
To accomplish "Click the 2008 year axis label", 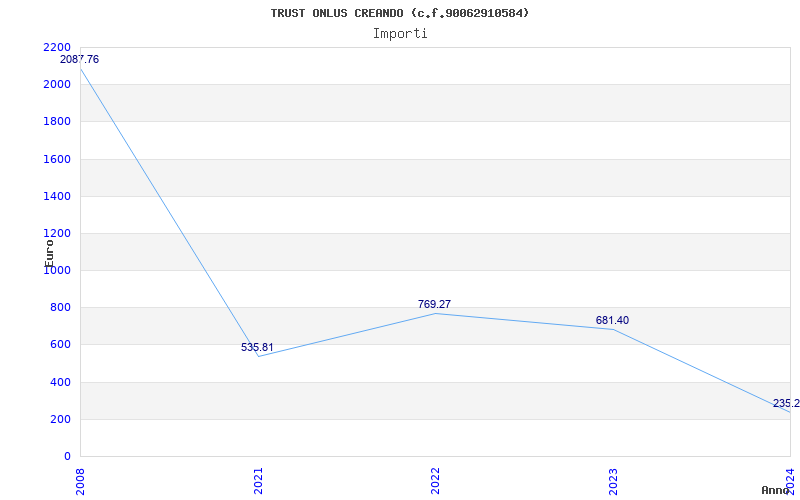I will click(81, 481).
